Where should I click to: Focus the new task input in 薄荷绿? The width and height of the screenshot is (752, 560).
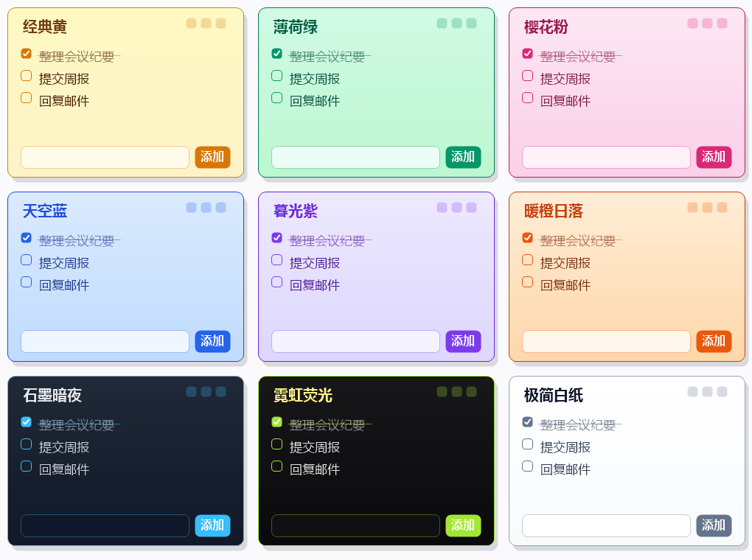(355, 157)
